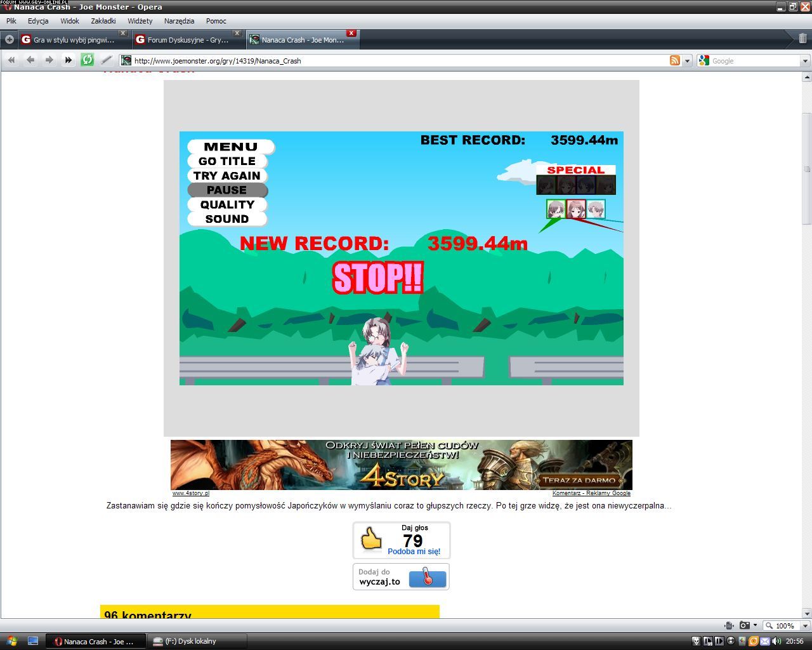Click the page vertical scrollbar thumb
812x650 pixels.
807,168
